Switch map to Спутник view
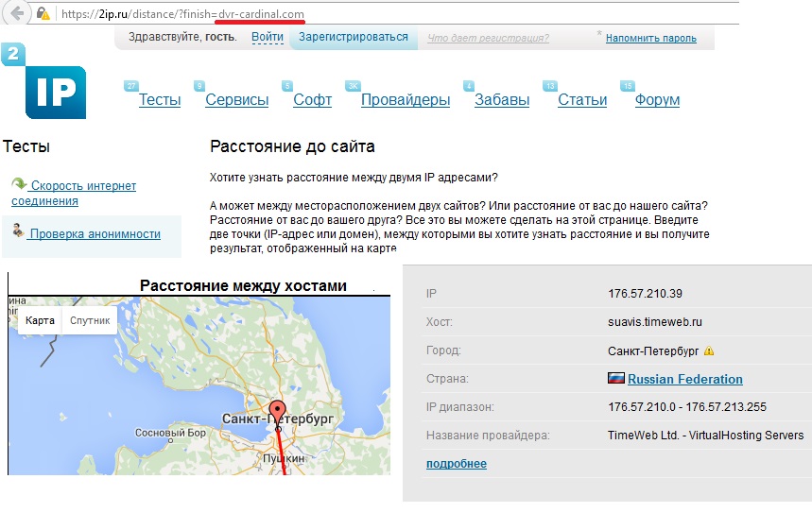 90,320
